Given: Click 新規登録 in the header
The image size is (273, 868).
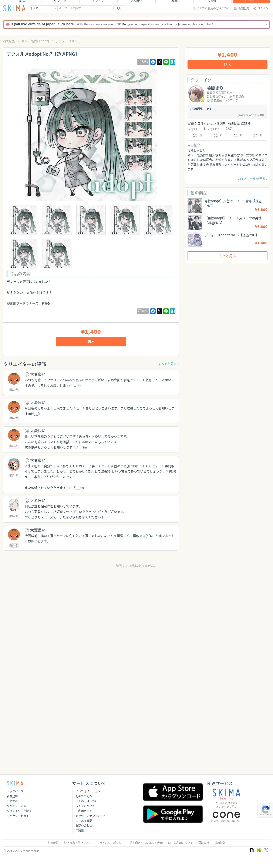Looking at the screenshot, I should [242, 9].
